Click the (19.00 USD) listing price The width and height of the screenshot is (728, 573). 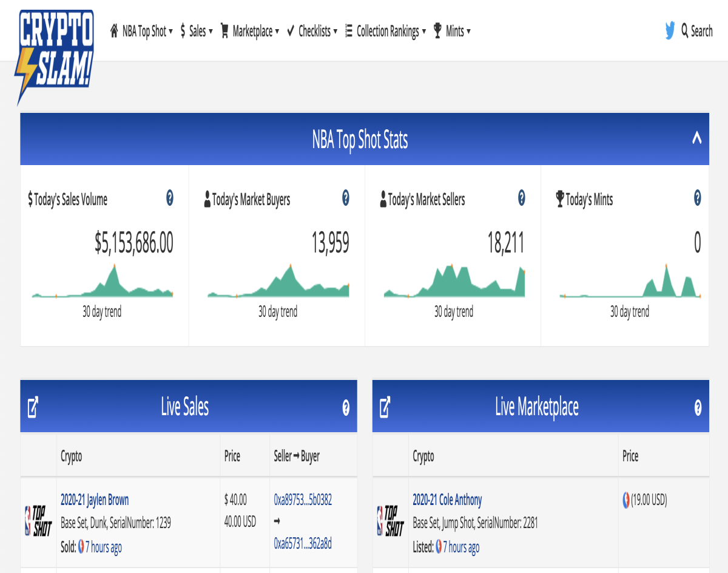point(649,500)
